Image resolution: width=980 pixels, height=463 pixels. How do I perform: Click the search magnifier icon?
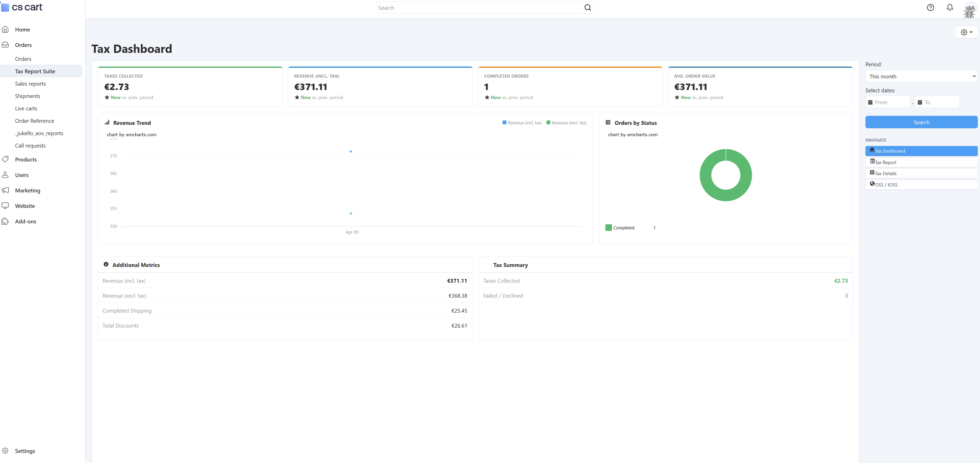[587, 7]
